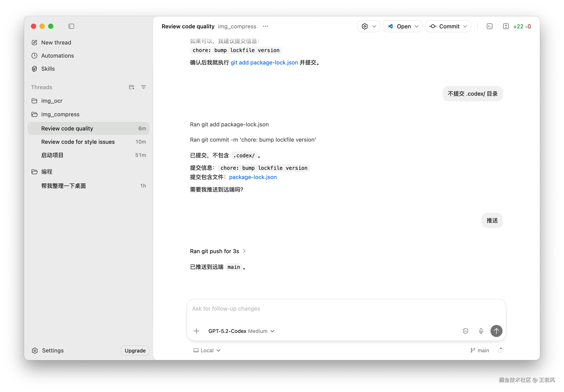
Task: Toggle the sidebar panel icon
Action: (71, 26)
